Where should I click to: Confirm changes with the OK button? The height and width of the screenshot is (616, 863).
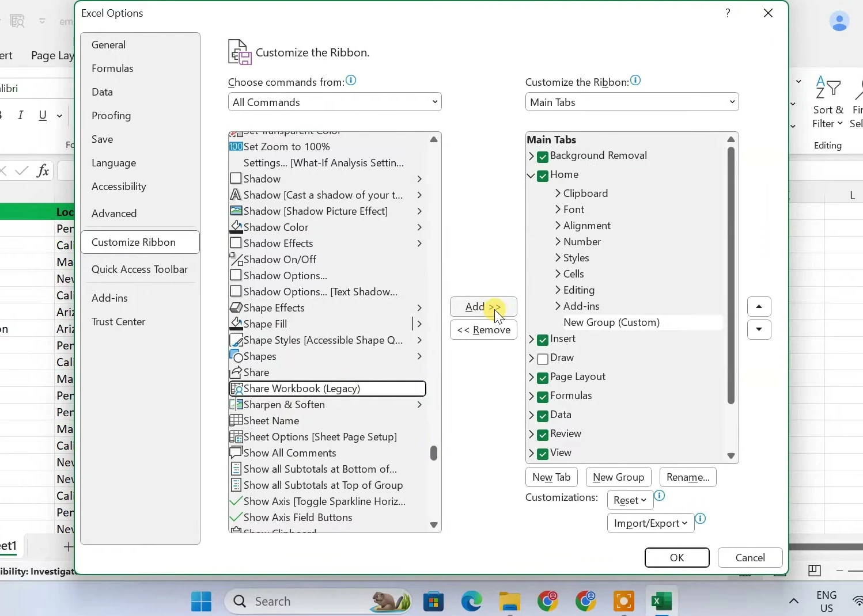[x=677, y=558]
